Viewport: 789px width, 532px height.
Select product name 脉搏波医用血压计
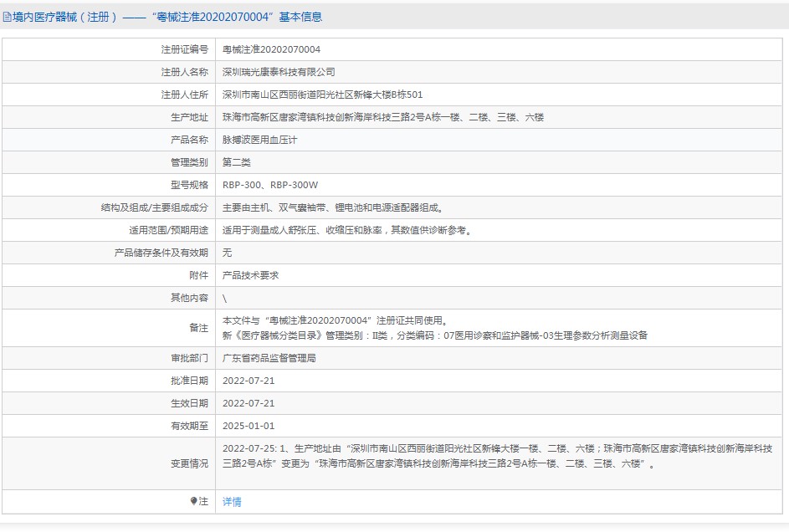(259, 140)
